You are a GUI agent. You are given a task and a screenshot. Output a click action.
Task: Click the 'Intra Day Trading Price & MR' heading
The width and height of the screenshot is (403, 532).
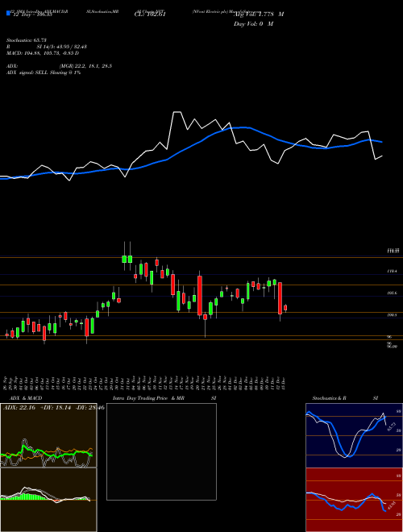coord(149,398)
